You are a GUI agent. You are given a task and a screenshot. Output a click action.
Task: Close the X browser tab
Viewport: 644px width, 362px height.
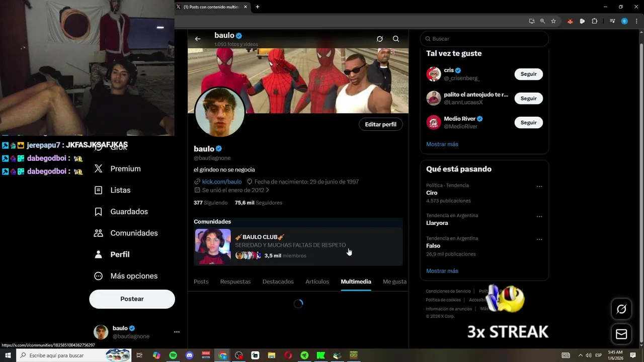(x=246, y=7)
